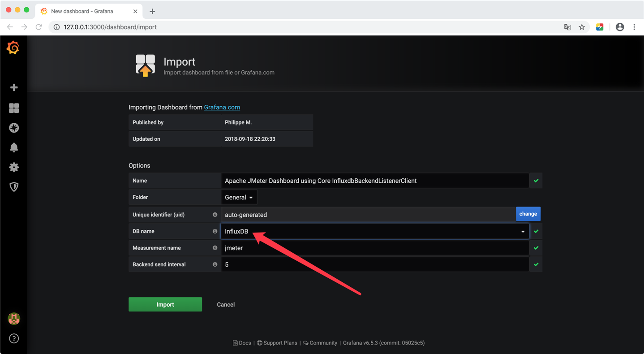Open the DB name InfluxDB dropdown
This screenshot has height=354, width=644.
tap(375, 231)
